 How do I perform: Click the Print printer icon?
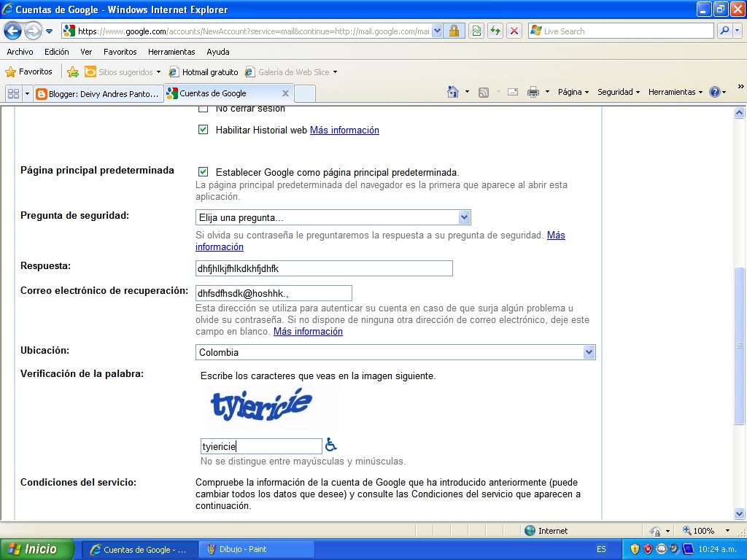click(533, 92)
